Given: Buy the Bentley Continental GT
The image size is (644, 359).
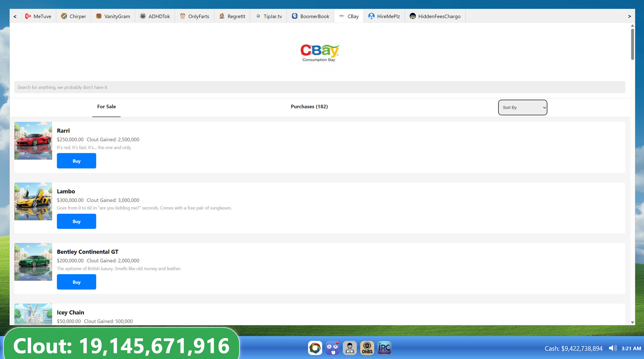Looking at the screenshot, I should click(76, 282).
